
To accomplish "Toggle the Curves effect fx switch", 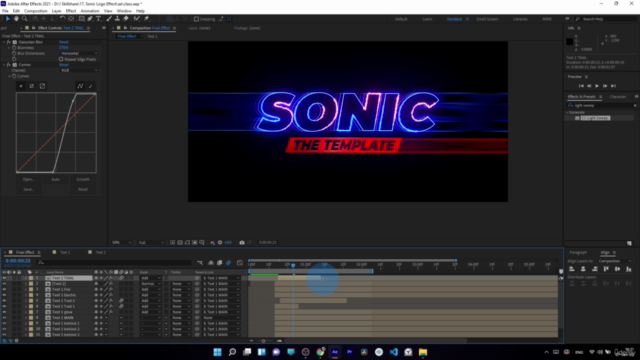I will [9, 65].
